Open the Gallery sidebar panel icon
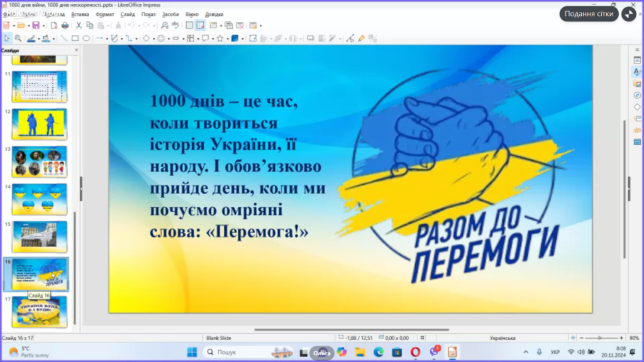This screenshot has width=644, height=362. (x=636, y=84)
